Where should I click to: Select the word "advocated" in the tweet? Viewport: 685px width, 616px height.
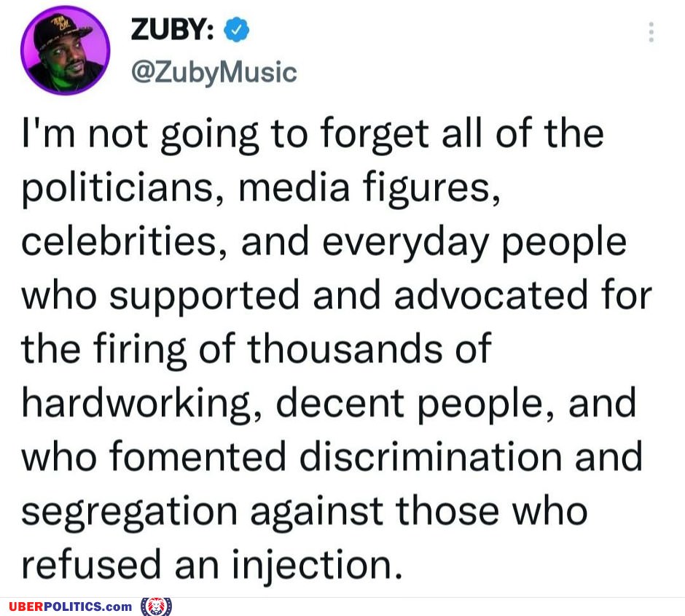[490, 295]
